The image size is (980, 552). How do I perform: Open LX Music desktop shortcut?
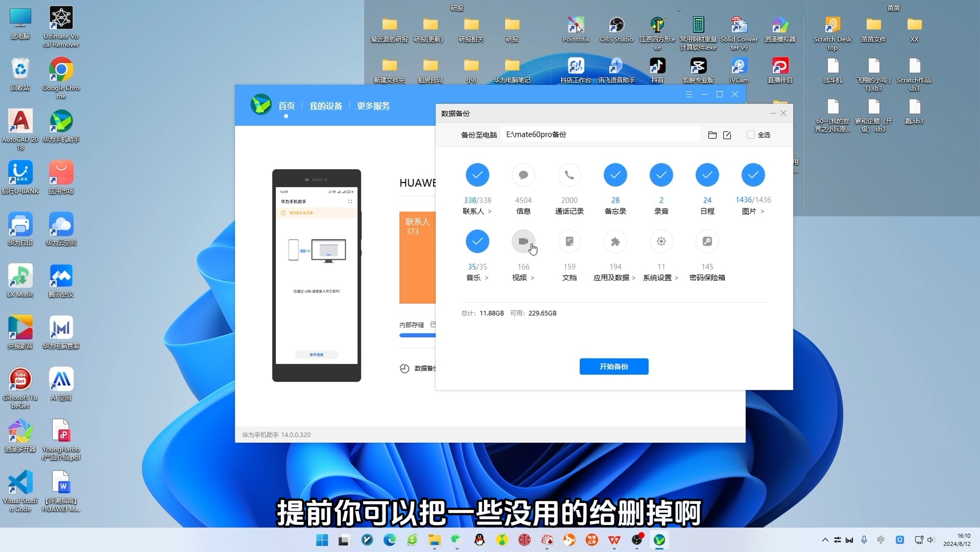tap(20, 281)
